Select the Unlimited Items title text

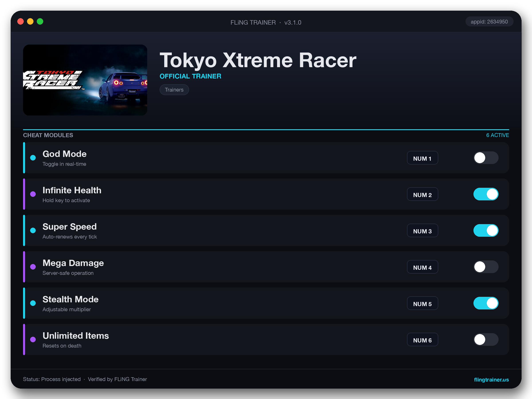[x=76, y=336]
